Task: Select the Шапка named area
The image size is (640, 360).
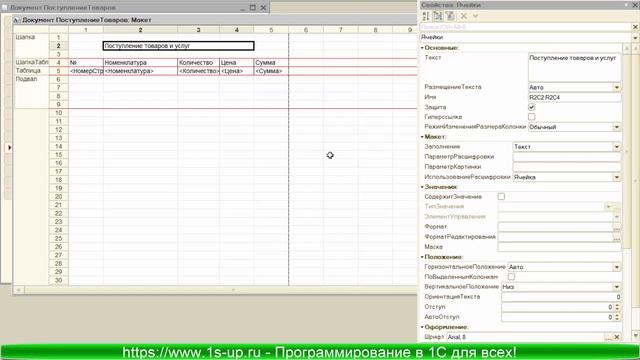Action: (x=31, y=45)
